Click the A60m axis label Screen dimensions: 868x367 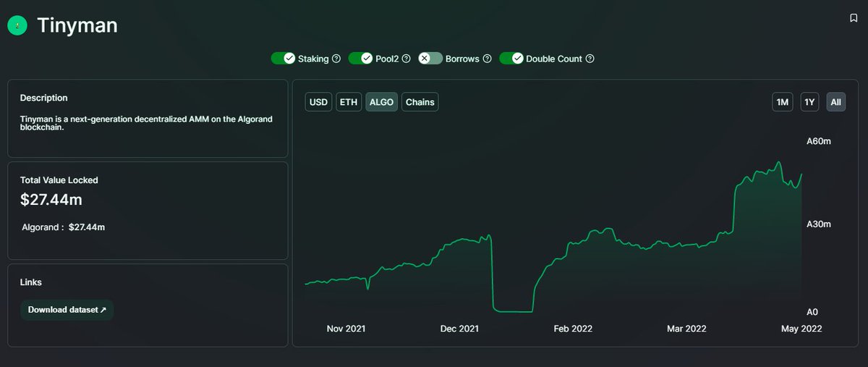819,141
